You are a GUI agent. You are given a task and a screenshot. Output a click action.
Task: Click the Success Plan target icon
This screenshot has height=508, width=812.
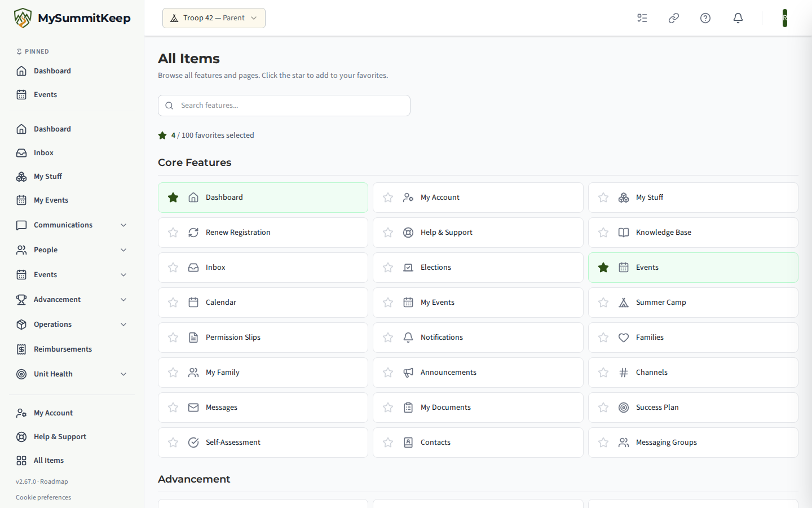coord(624,408)
